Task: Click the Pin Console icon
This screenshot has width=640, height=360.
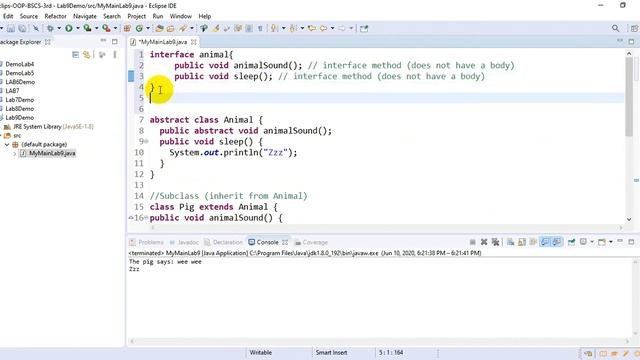Action: pyautogui.click(x=571, y=242)
